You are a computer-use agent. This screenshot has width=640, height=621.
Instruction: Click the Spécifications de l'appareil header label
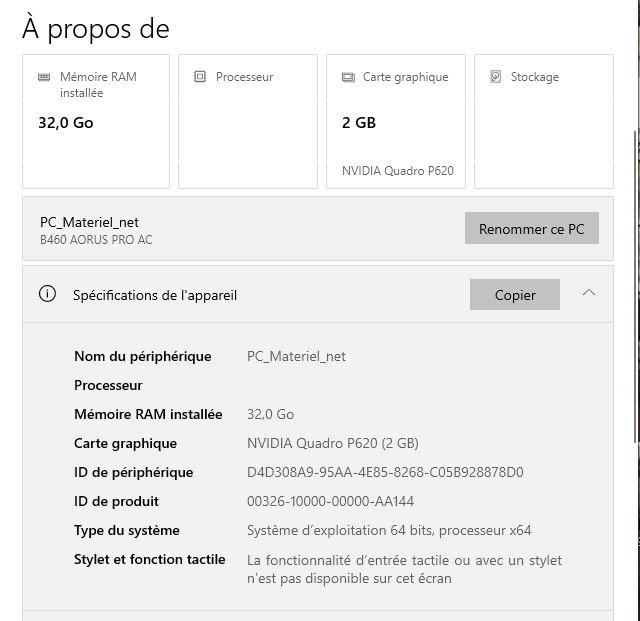click(x=155, y=295)
